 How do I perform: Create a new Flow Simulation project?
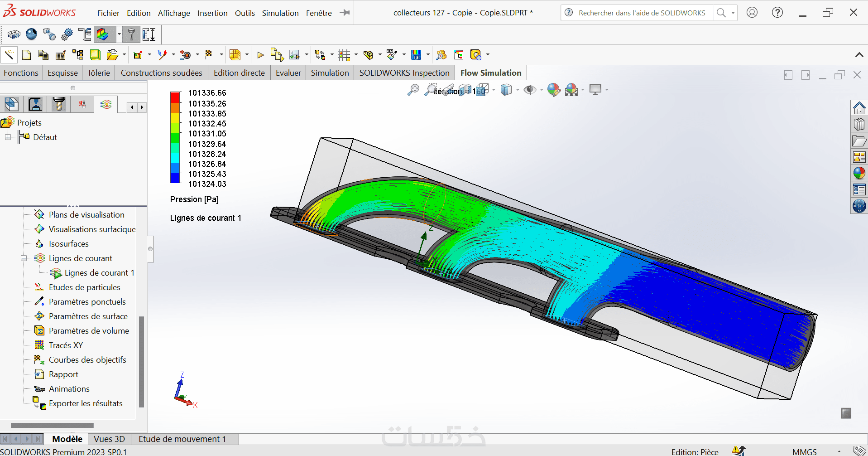[x=26, y=55]
